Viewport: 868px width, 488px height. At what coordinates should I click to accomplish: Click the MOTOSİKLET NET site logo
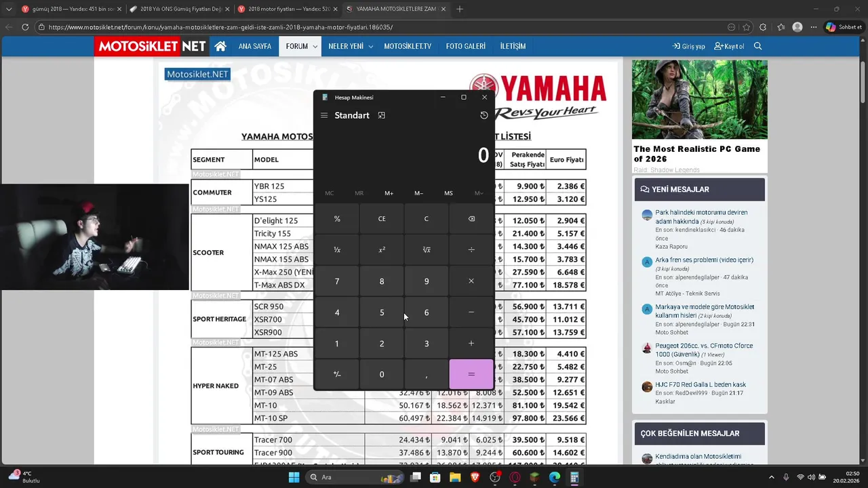(152, 46)
